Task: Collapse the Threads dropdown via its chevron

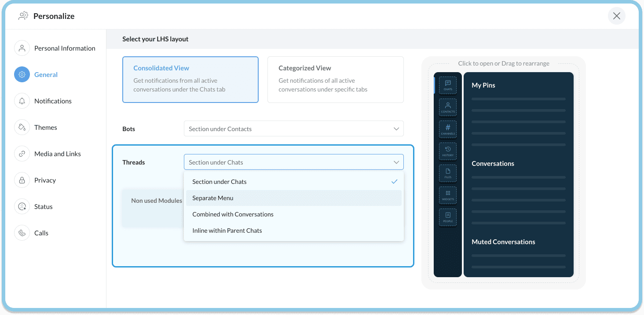Action: (396, 162)
